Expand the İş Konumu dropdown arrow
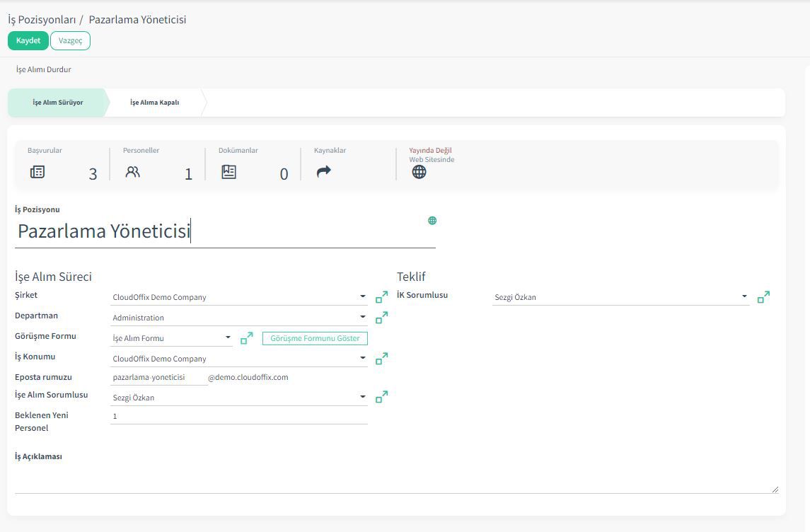The image size is (810, 532). click(x=363, y=357)
